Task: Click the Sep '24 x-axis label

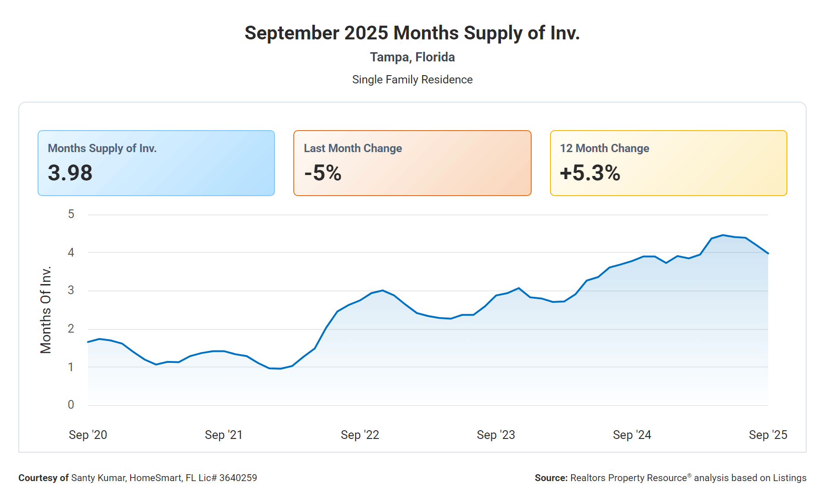Action: pos(632,435)
